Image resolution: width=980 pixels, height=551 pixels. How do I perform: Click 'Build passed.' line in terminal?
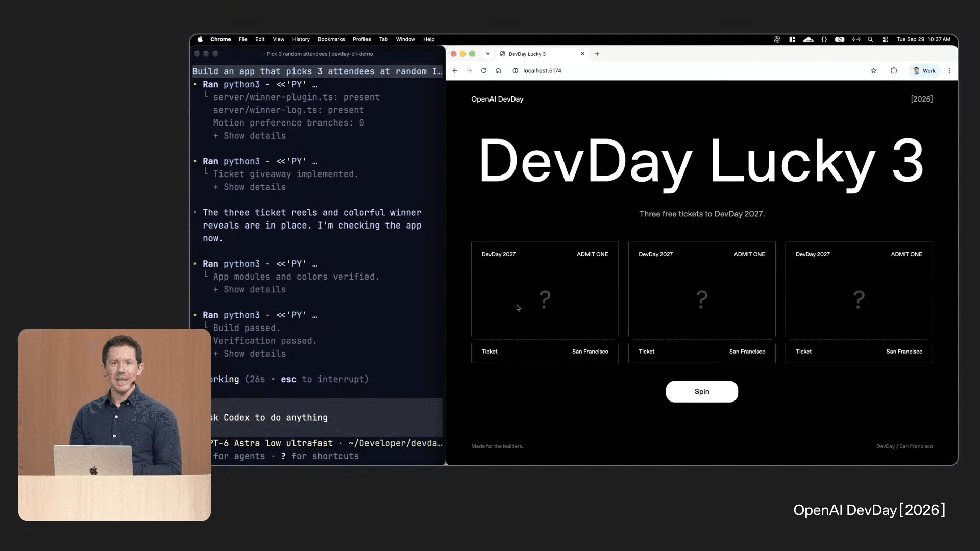tap(247, 328)
